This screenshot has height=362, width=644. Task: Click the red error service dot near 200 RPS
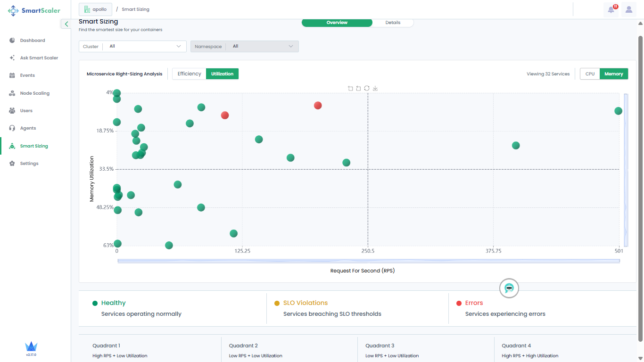[x=318, y=105]
